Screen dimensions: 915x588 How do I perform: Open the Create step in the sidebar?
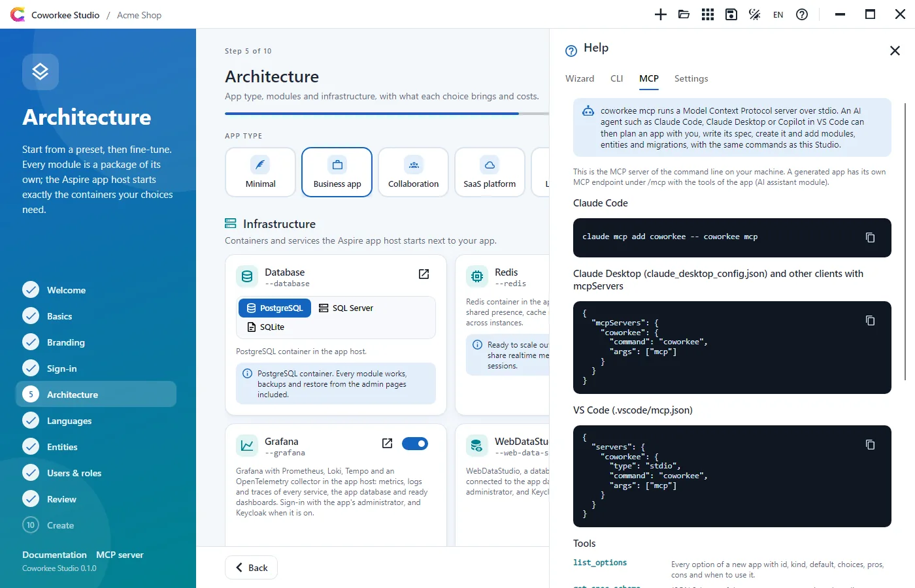96,525
